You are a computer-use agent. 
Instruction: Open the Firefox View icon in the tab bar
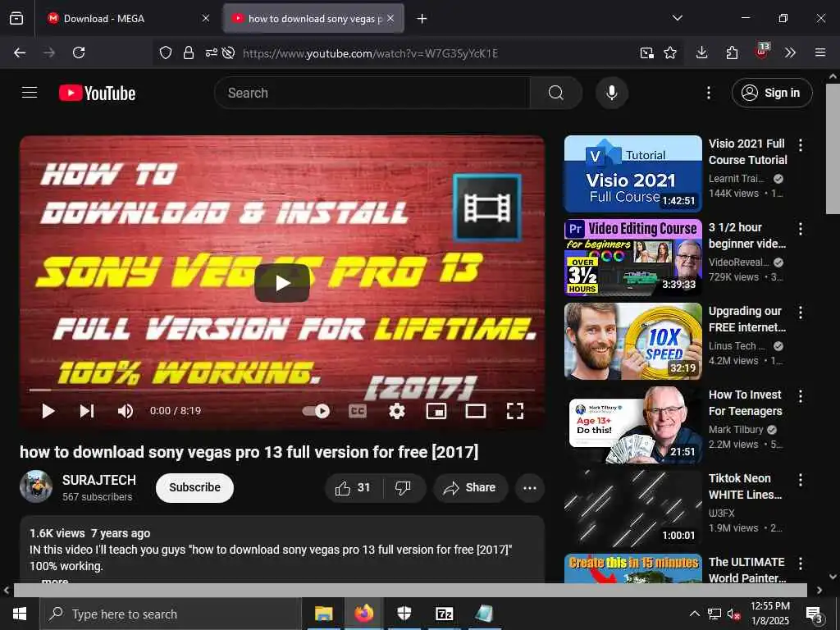pyautogui.click(x=16, y=18)
